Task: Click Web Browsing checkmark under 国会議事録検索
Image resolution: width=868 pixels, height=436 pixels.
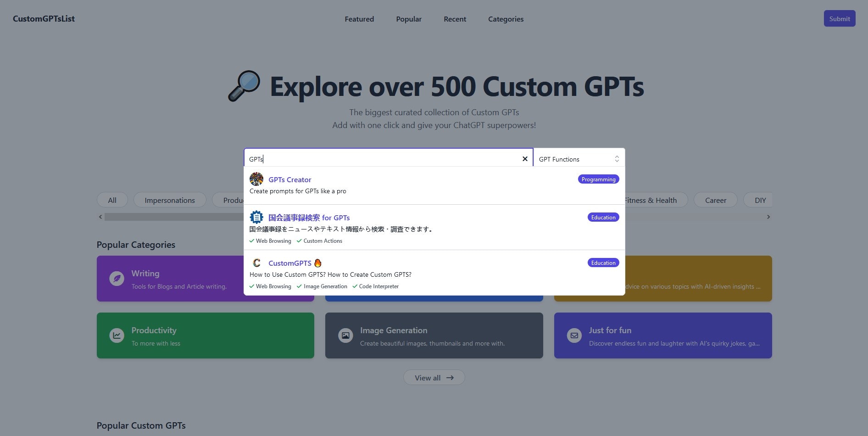Action: pyautogui.click(x=251, y=241)
